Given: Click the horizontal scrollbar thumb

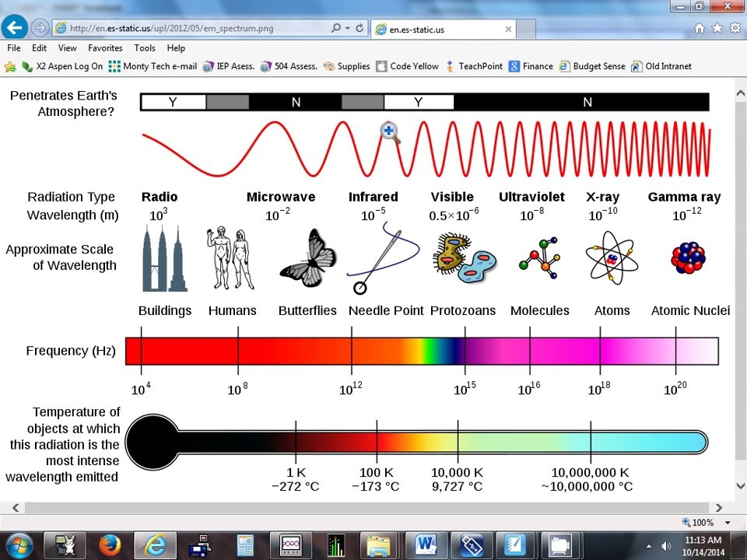Looking at the screenshot, I should click(368, 508).
